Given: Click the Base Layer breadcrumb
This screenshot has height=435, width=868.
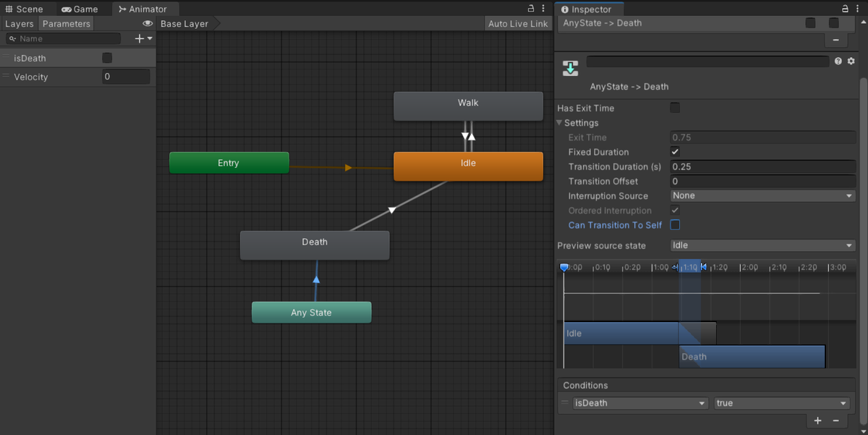Looking at the screenshot, I should click(184, 24).
